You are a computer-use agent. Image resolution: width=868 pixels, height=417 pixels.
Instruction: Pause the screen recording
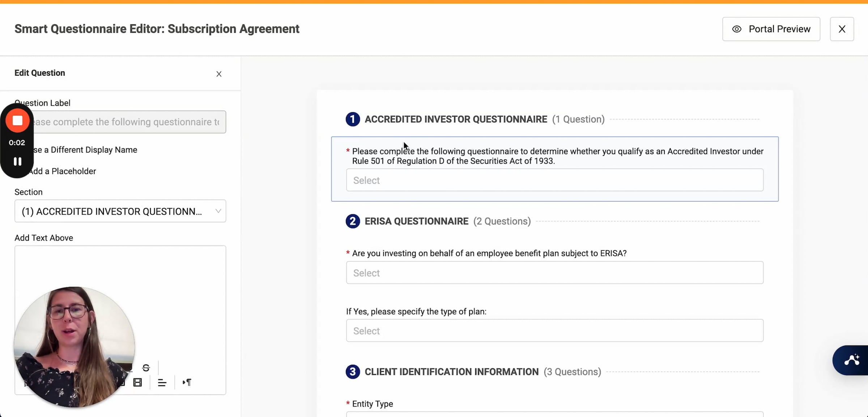17,161
